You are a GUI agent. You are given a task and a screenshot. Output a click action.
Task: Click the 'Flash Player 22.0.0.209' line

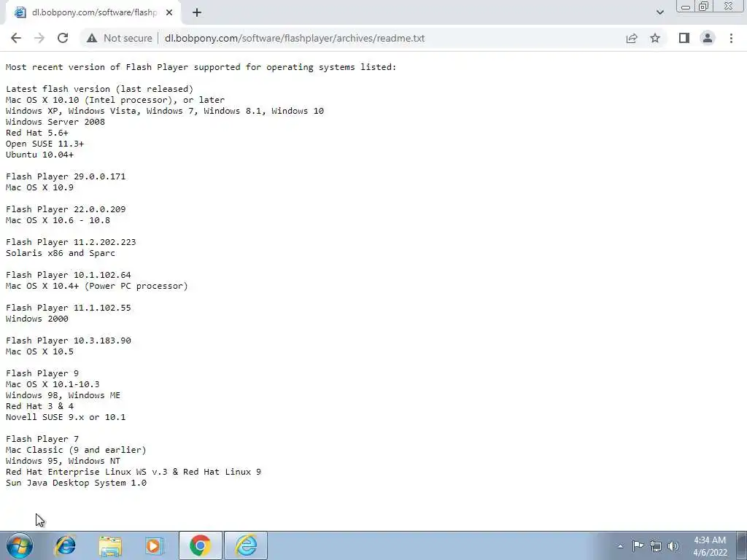click(66, 209)
